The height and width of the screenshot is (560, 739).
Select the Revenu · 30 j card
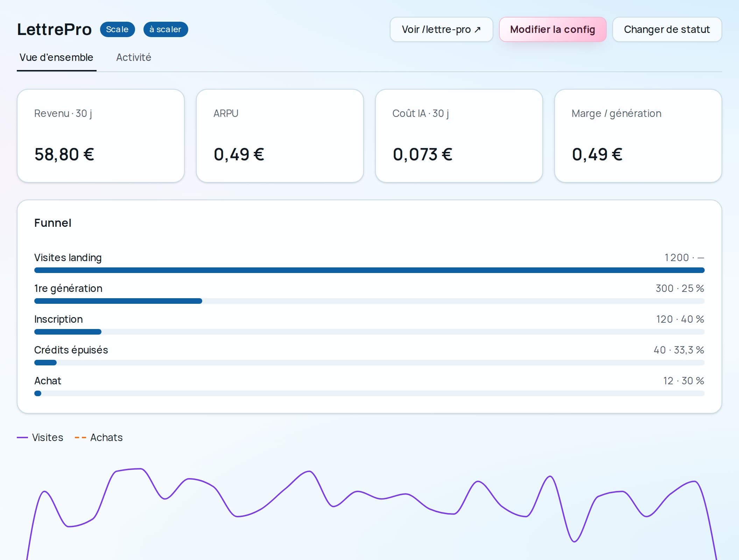click(101, 136)
